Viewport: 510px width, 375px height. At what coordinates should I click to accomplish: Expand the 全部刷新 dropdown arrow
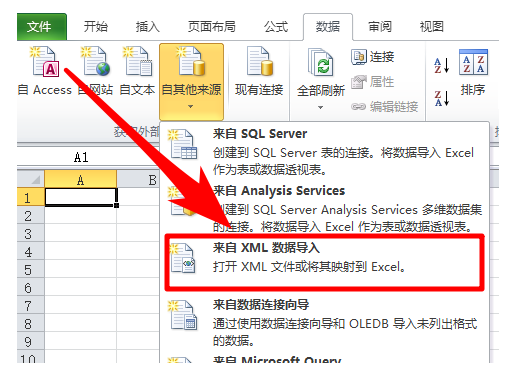point(320,107)
